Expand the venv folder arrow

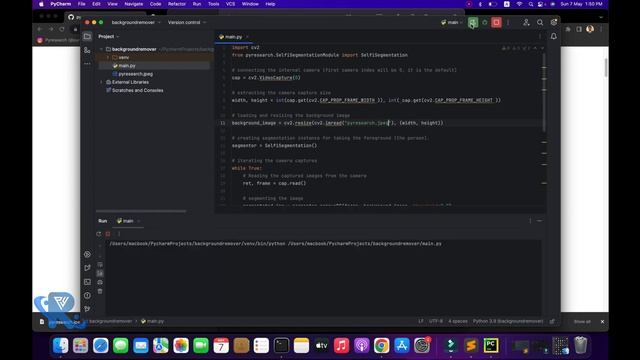pos(108,58)
